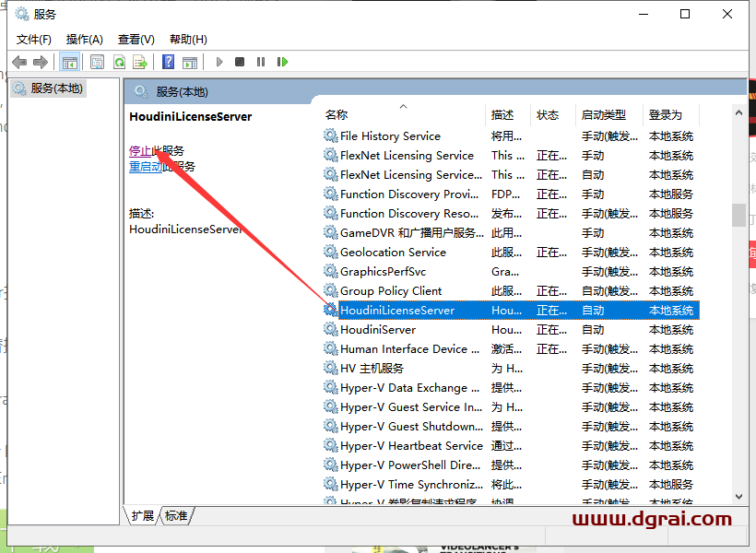Screen dimensions: 756x553
Task: Open the 文件(F) menu
Action: coord(34,40)
